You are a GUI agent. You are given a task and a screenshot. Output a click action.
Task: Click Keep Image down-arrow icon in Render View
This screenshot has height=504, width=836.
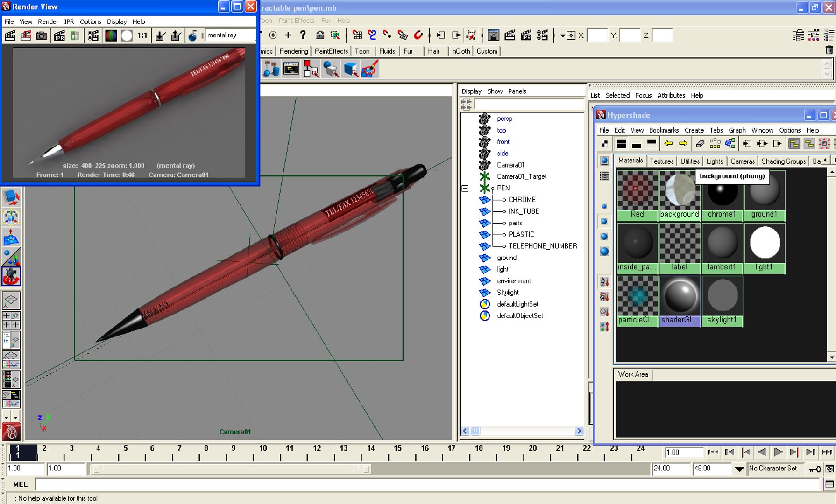point(160,35)
